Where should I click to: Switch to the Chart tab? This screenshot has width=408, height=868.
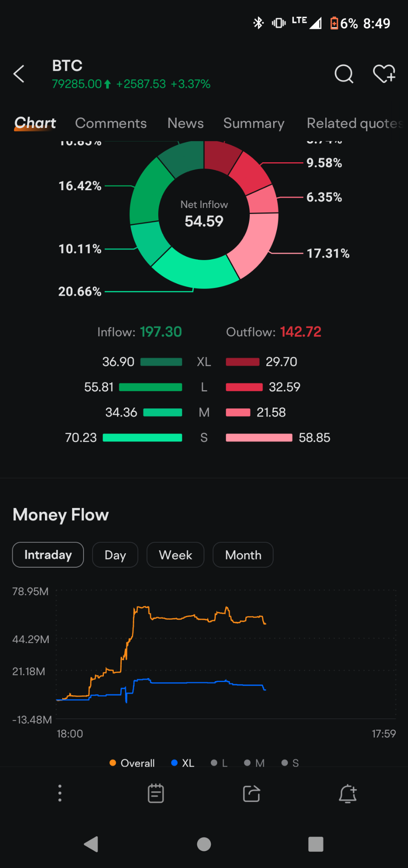click(x=35, y=123)
